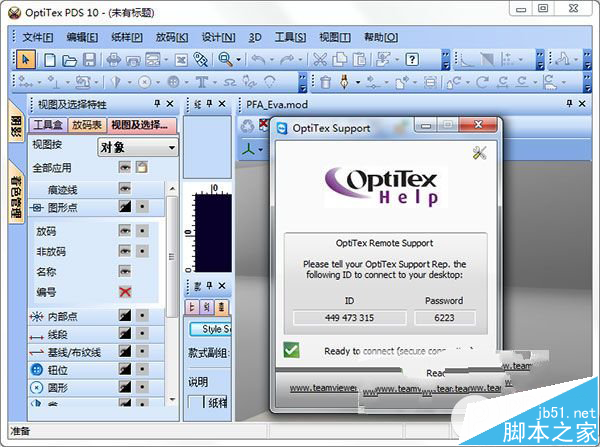
Task: Click the paste icon beside 全部应用
Action: click(142, 167)
